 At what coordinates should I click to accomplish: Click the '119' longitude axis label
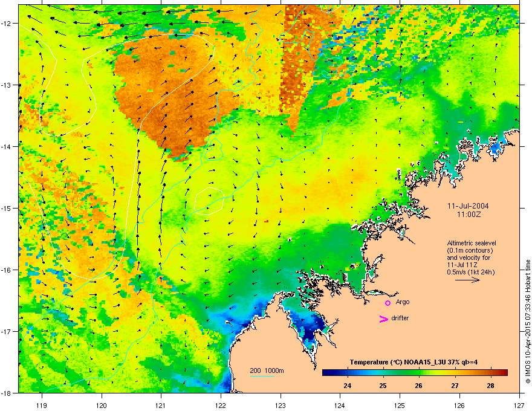point(42,405)
